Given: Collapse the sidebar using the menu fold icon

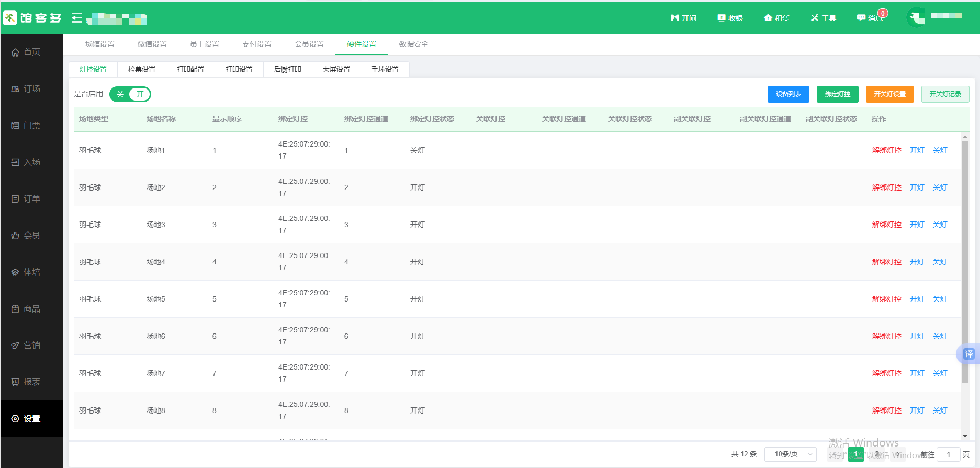Looking at the screenshot, I should click(x=77, y=18).
